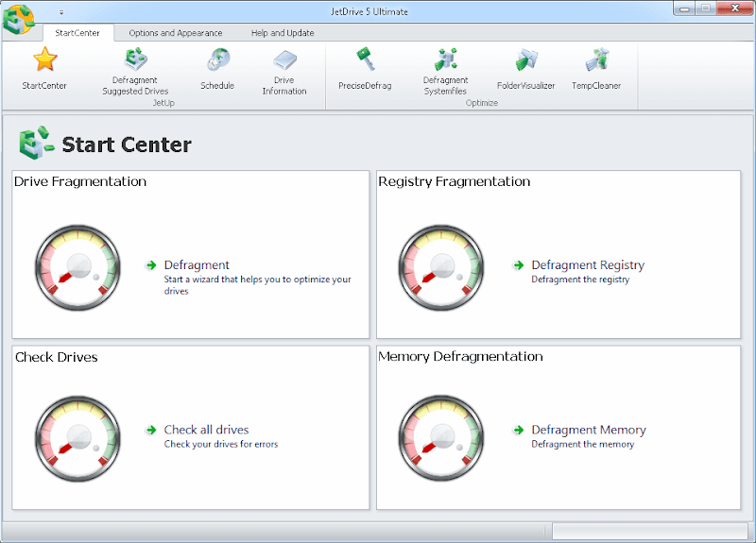Click the StartCenter star icon

(44, 60)
